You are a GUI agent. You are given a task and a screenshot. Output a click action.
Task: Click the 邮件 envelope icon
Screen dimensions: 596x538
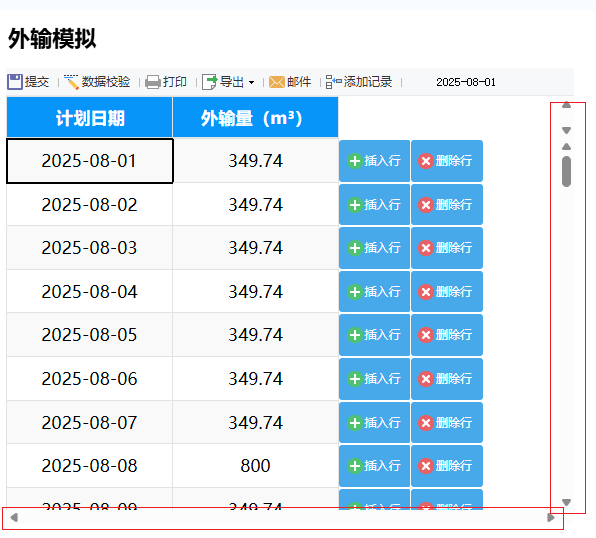[x=277, y=82]
